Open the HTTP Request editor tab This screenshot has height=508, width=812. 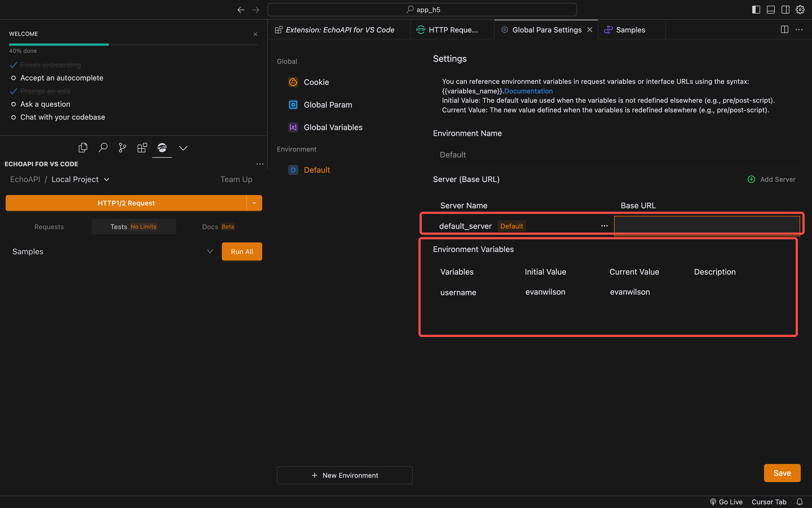[x=452, y=30]
